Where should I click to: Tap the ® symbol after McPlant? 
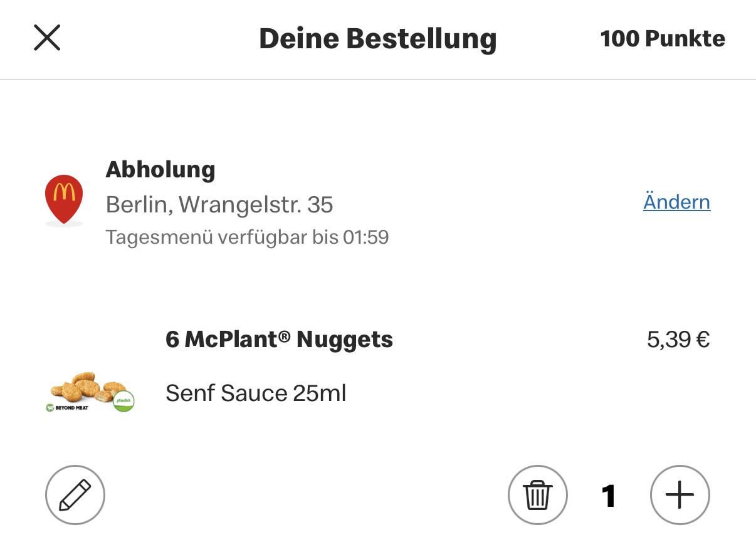[284, 336]
